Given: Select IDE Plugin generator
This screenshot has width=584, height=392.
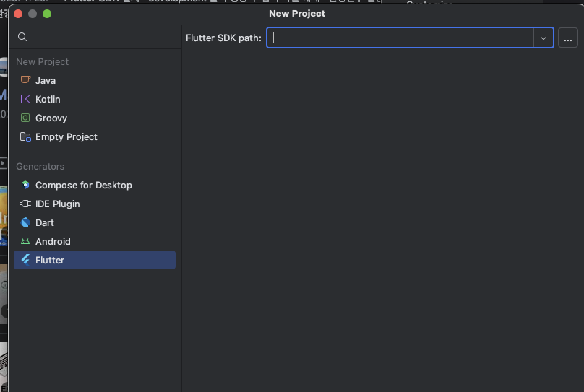Looking at the screenshot, I should coord(95,204).
